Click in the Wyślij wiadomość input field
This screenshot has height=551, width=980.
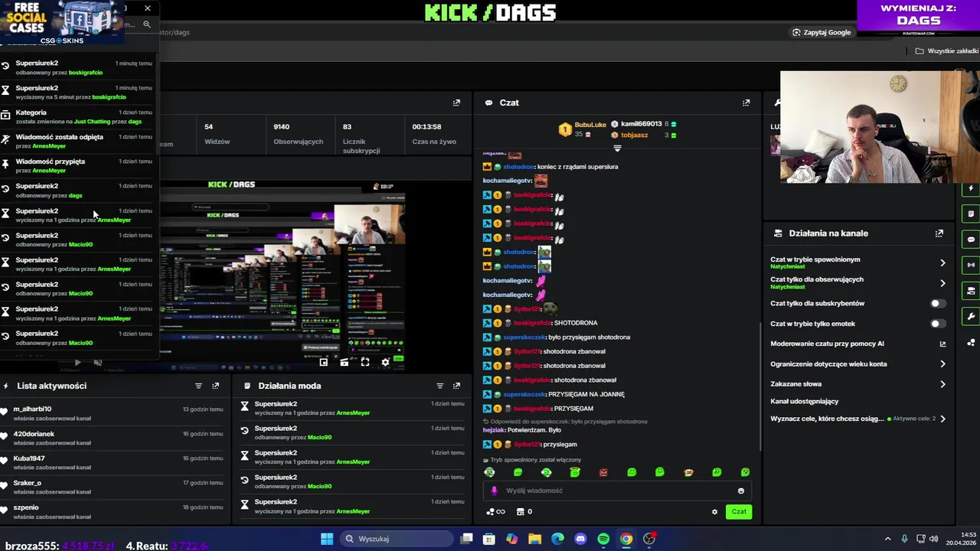click(616, 491)
